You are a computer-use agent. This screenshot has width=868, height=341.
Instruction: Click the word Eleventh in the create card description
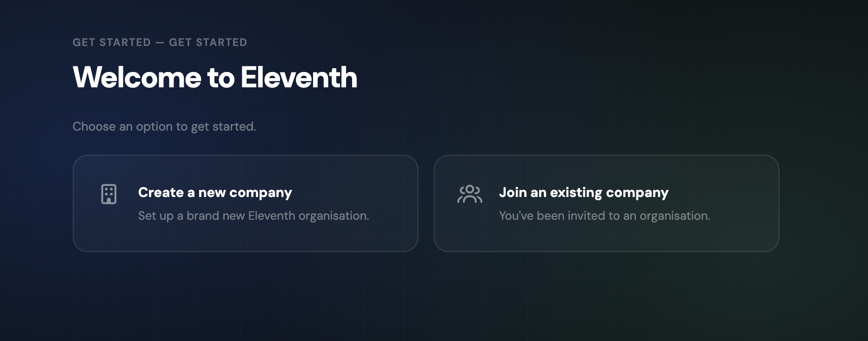(x=272, y=216)
